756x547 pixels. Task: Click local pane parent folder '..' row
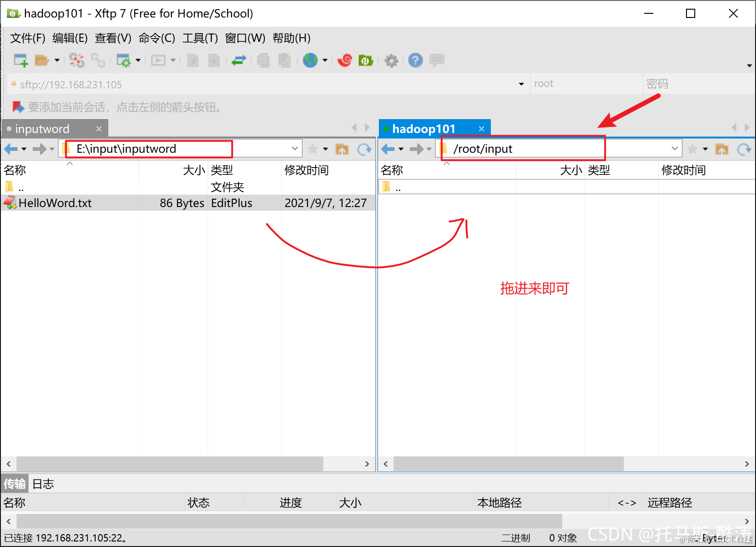click(x=188, y=187)
